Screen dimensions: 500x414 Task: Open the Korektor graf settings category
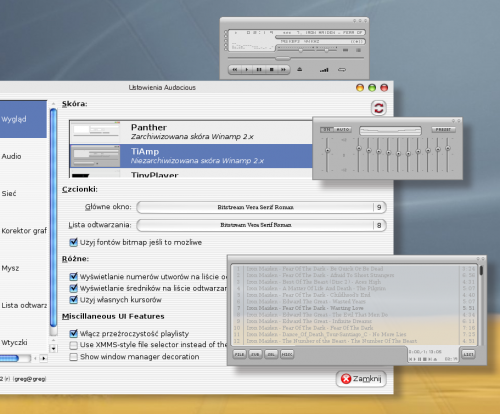pyautogui.click(x=23, y=231)
